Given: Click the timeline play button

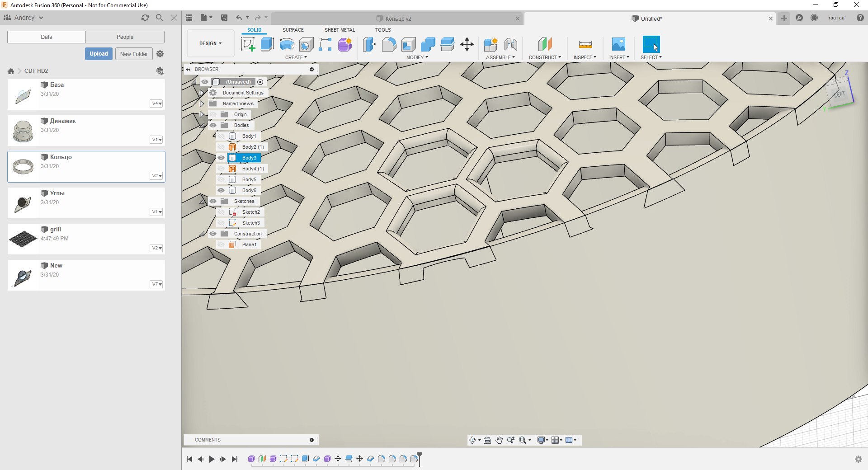Looking at the screenshot, I should [212, 459].
